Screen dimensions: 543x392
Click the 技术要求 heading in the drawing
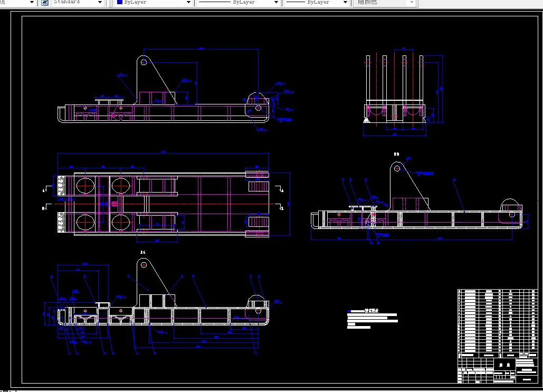coord(371,311)
